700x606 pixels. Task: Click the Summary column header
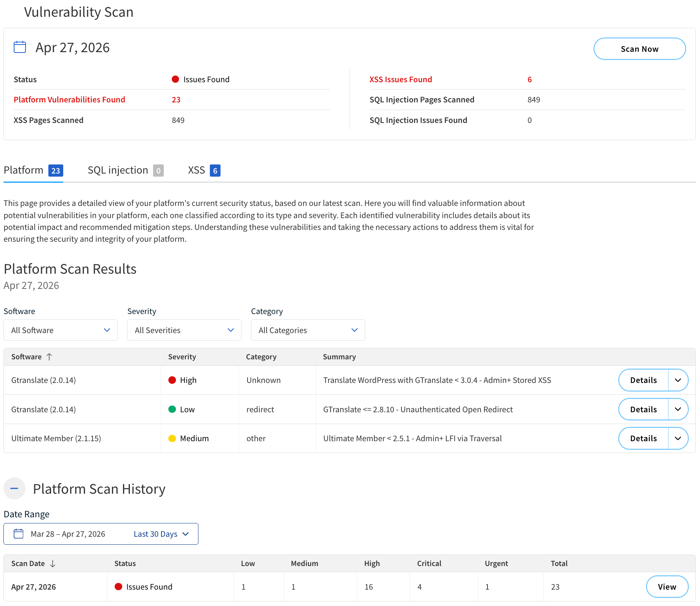[339, 357]
